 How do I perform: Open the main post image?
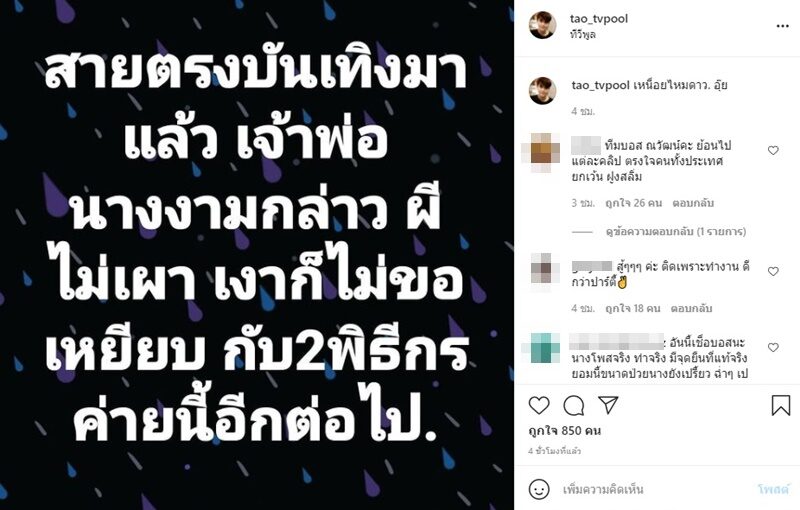257,255
